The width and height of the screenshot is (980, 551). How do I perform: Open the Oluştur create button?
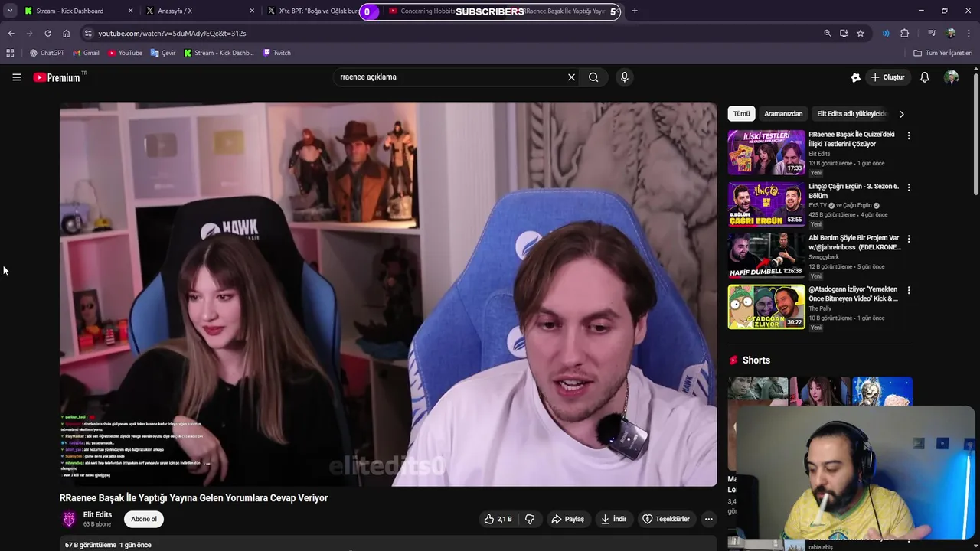(888, 77)
